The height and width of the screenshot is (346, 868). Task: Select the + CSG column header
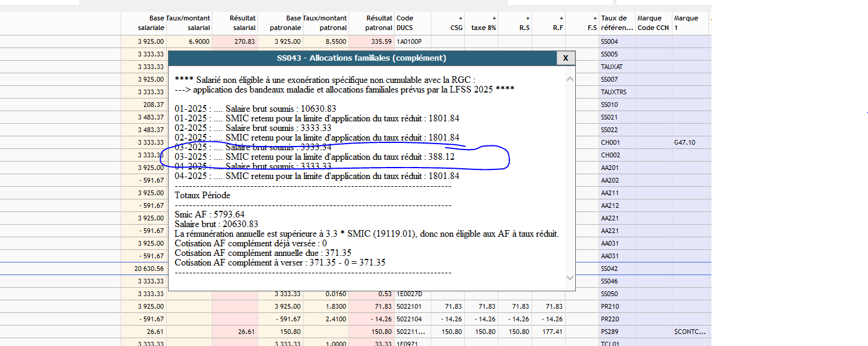click(x=447, y=23)
